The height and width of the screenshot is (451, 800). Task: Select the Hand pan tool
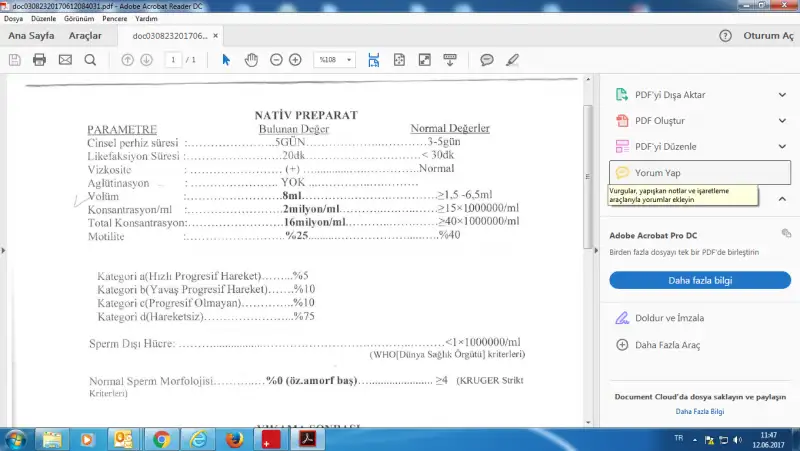(251, 60)
